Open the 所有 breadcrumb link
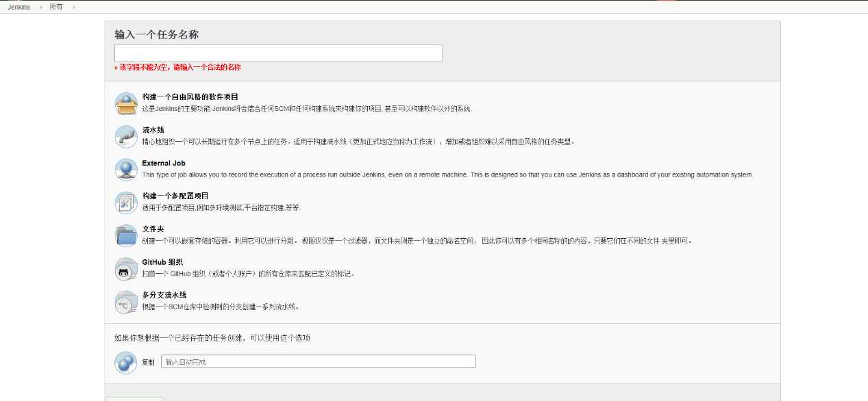868x401 pixels. coord(56,7)
